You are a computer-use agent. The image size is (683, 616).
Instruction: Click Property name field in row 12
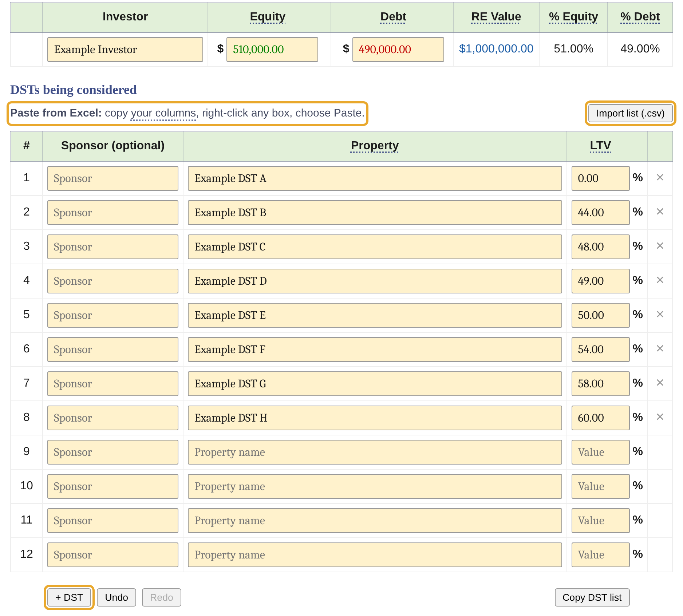click(x=375, y=555)
